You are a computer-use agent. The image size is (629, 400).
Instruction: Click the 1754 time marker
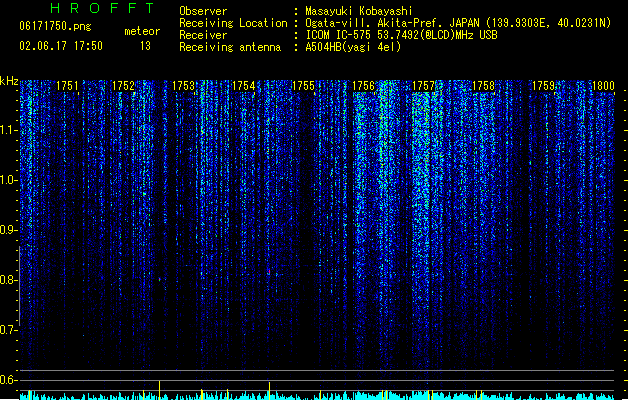(x=243, y=86)
